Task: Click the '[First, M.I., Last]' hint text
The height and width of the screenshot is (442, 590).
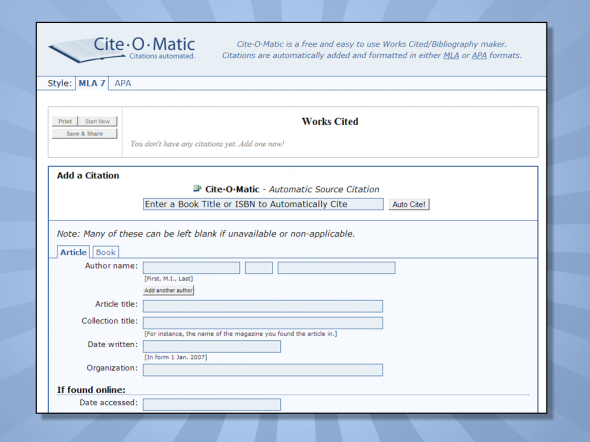Action: pyautogui.click(x=169, y=279)
